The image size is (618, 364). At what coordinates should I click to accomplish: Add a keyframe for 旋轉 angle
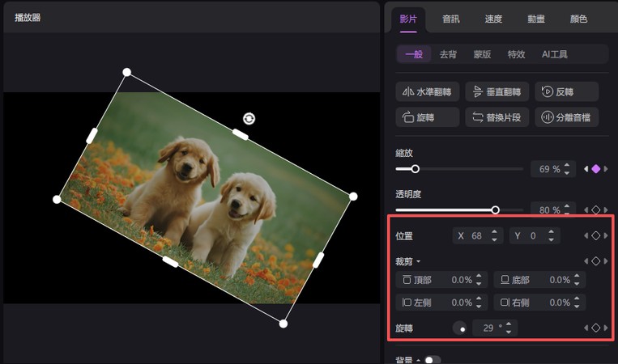pyautogui.click(x=596, y=328)
